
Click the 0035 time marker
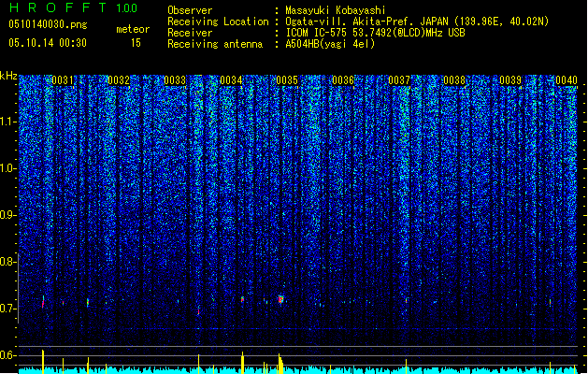pyautogui.click(x=287, y=80)
